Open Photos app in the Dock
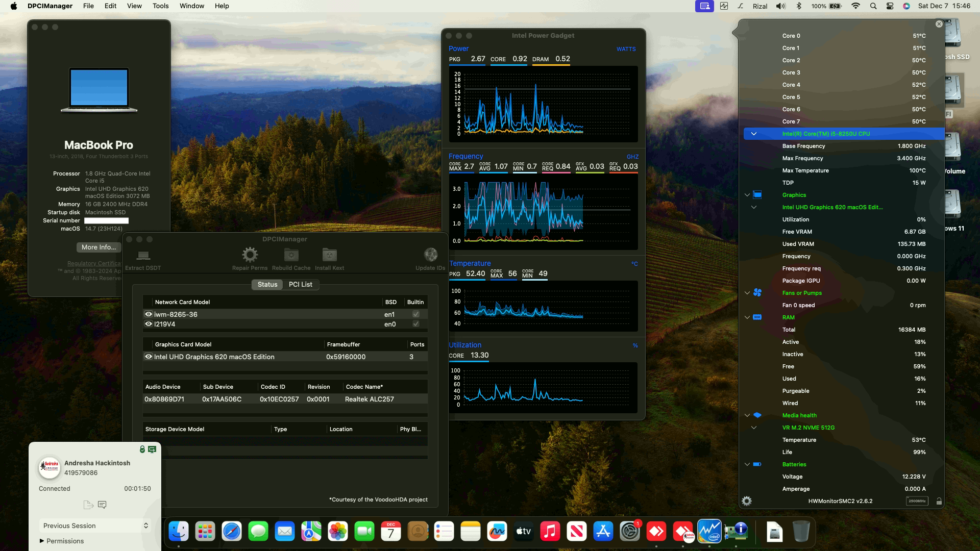980x551 pixels. point(338,532)
